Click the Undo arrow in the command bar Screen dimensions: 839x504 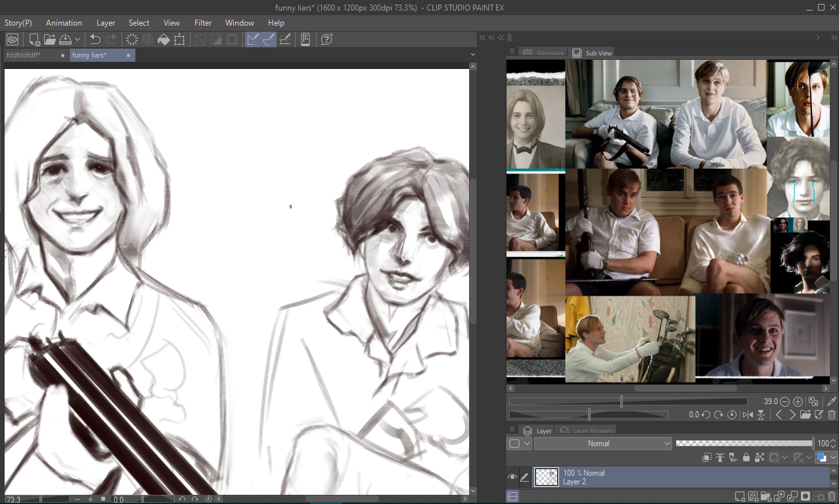point(95,39)
